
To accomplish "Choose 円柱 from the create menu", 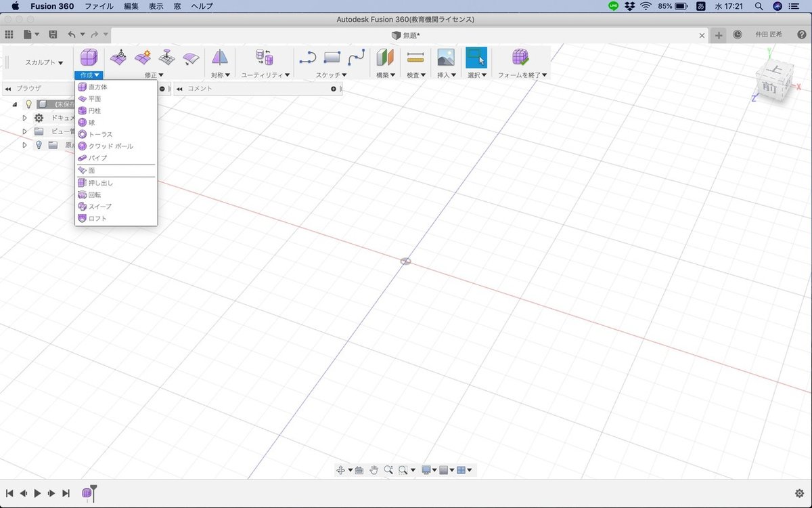I will click(116, 110).
